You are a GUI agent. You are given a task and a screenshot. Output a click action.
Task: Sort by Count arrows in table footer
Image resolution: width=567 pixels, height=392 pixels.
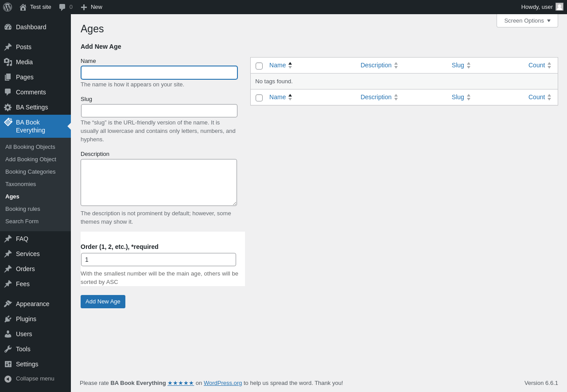[x=549, y=97]
